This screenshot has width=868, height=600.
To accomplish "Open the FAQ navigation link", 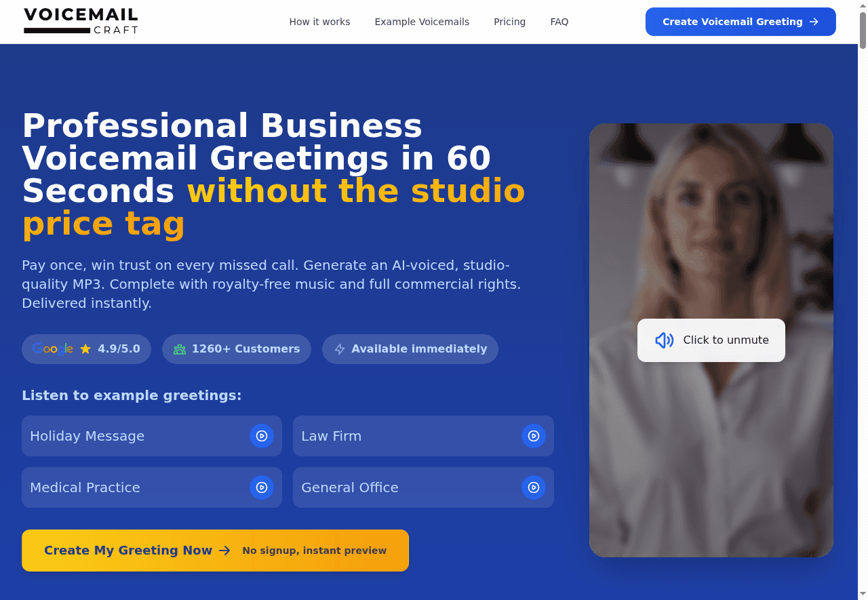I will [x=559, y=22].
